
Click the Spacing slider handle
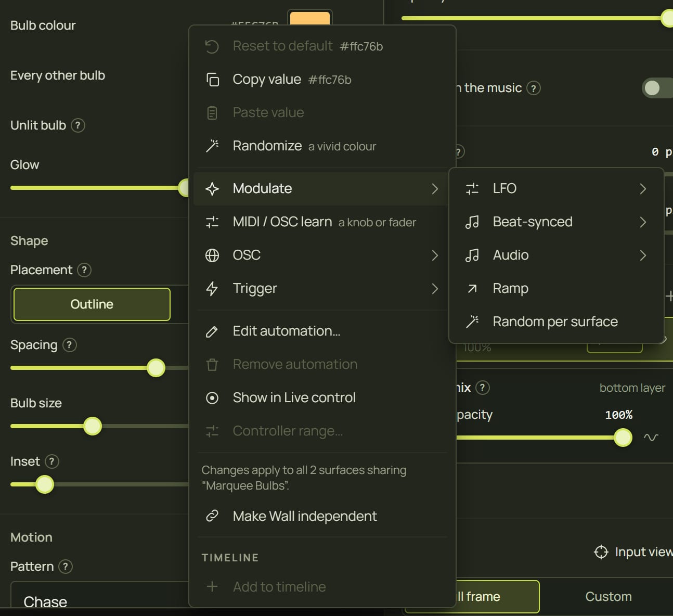156,368
